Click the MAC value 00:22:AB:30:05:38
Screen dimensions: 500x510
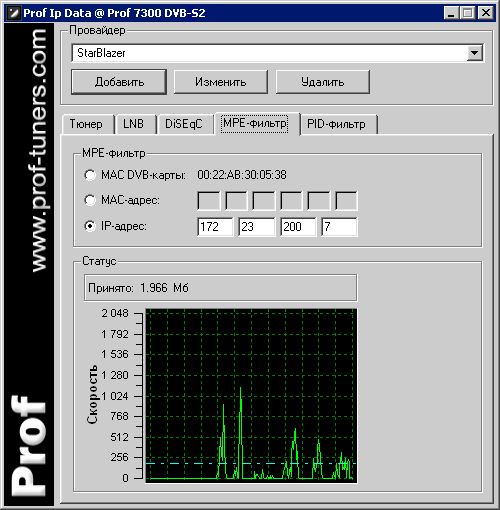[x=242, y=175]
